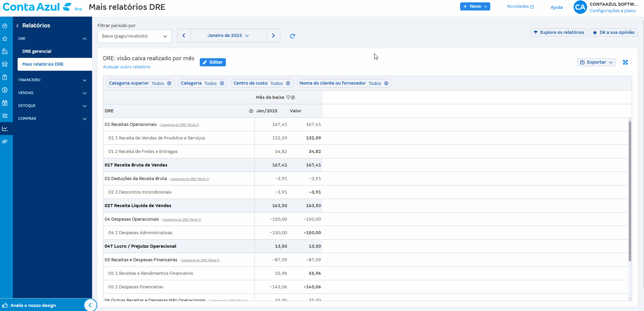
Task: Click the Editar button
Action: point(213,62)
